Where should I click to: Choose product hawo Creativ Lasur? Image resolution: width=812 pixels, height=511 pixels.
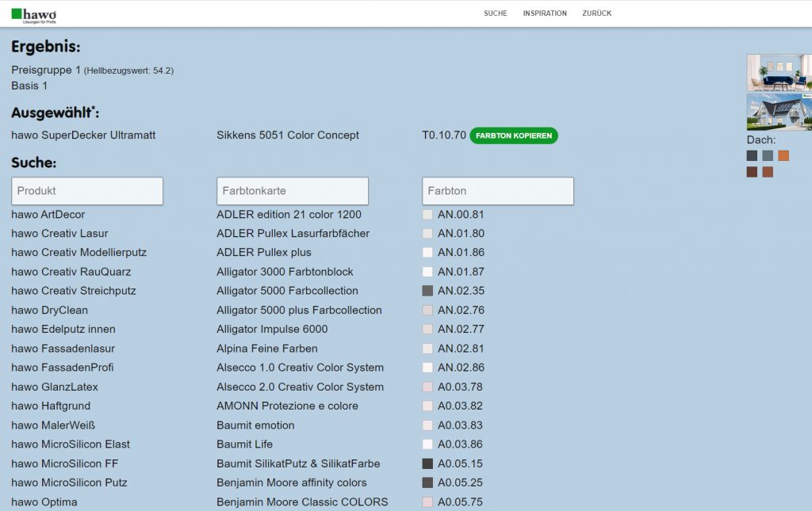[x=59, y=234]
